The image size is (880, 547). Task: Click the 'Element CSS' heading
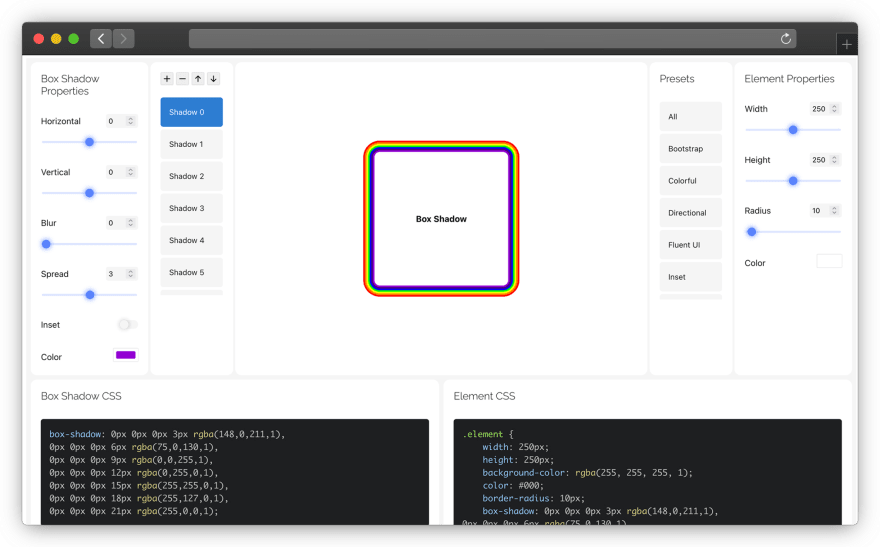pos(484,396)
